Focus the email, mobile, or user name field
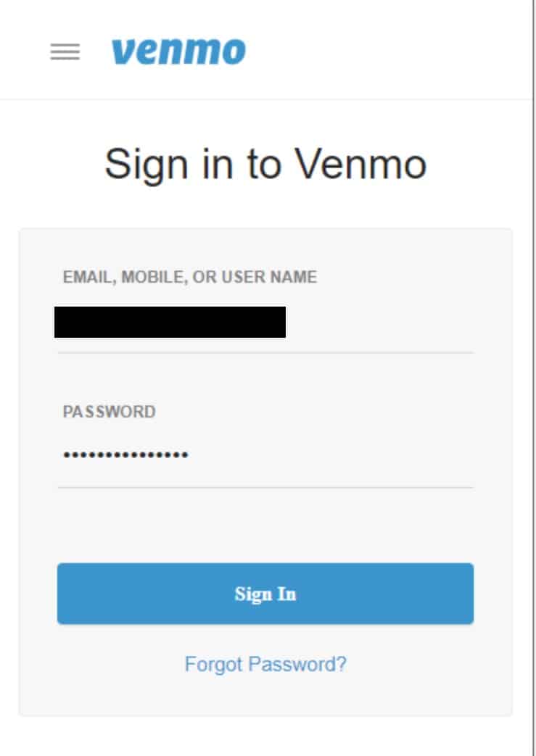 [x=265, y=322]
